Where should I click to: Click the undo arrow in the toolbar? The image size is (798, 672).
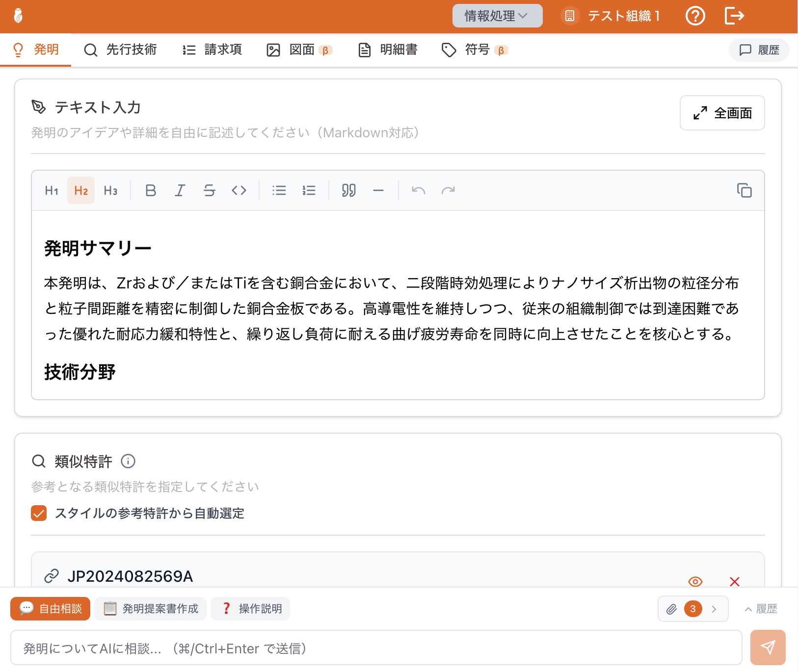[418, 190]
